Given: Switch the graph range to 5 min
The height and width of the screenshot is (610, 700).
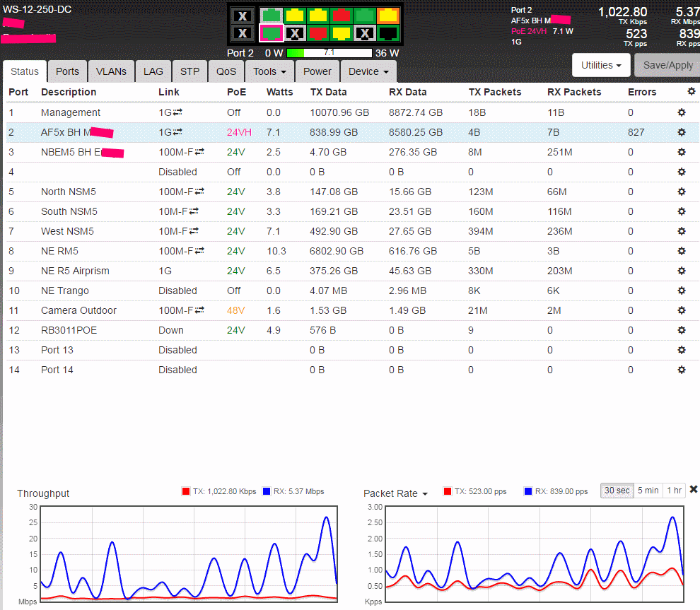Looking at the screenshot, I should click(x=648, y=491).
